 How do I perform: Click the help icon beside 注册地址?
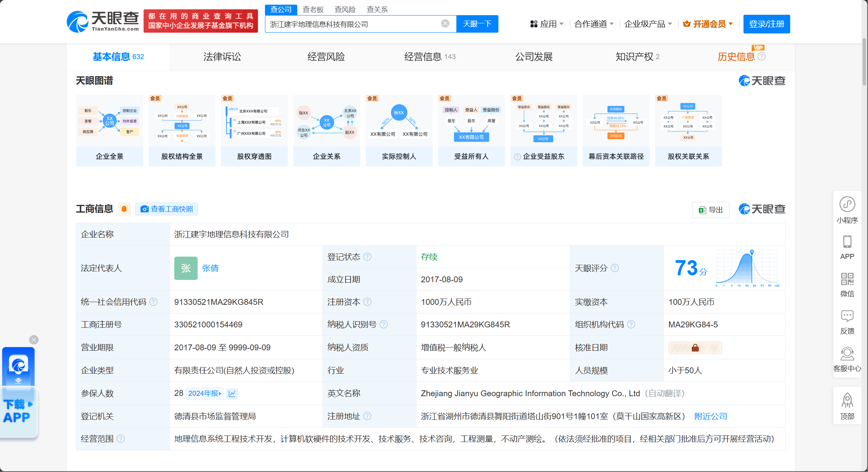[367, 416]
